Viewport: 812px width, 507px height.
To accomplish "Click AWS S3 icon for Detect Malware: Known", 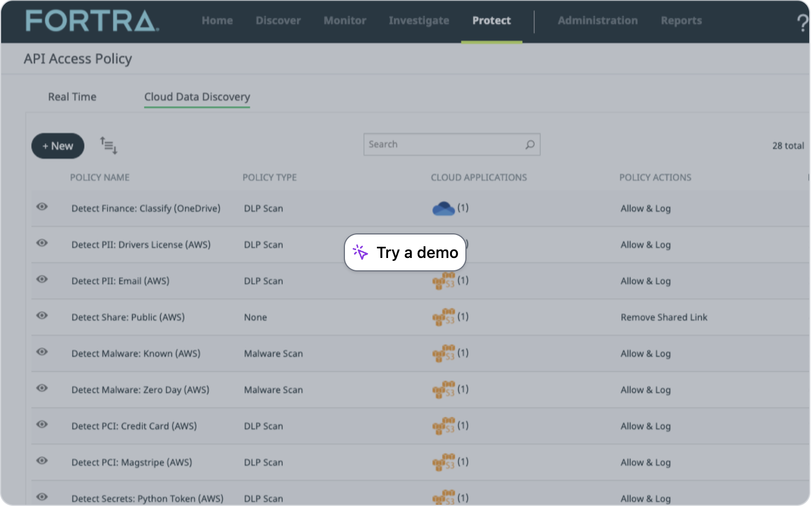I will point(444,354).
